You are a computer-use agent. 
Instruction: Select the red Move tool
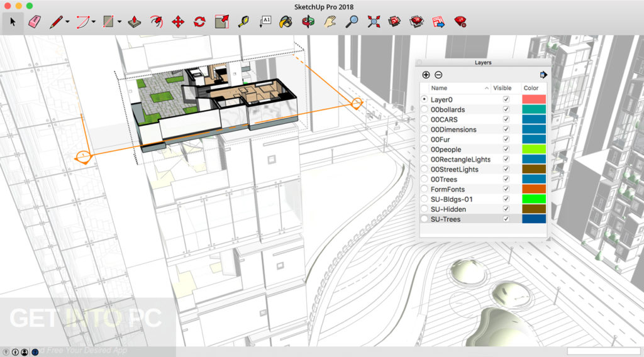coord(178,22)
